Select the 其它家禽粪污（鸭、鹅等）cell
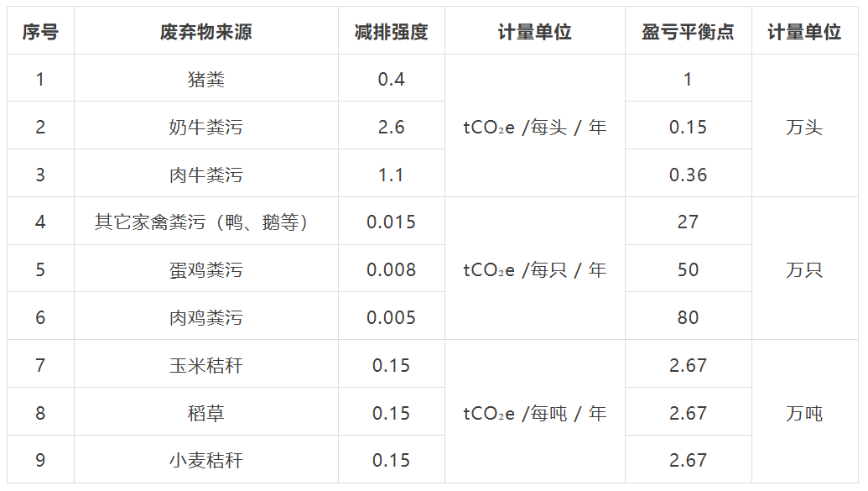 [205, 222]
